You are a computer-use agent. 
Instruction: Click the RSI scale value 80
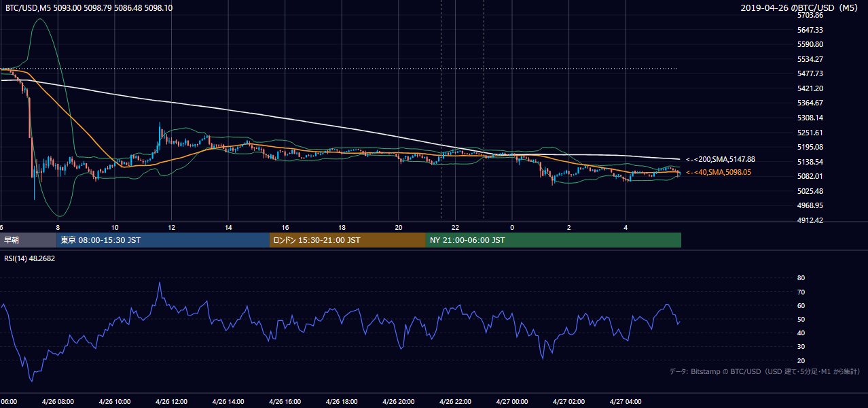(801, 278)
